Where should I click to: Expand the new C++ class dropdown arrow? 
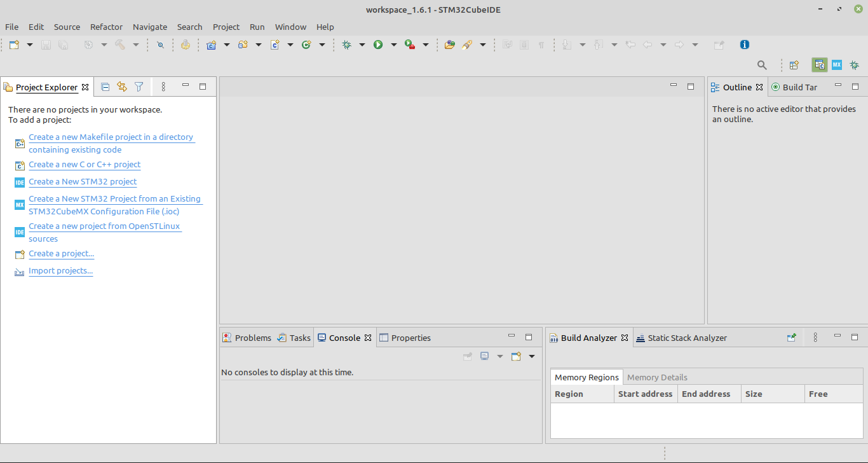coord(322,45)
